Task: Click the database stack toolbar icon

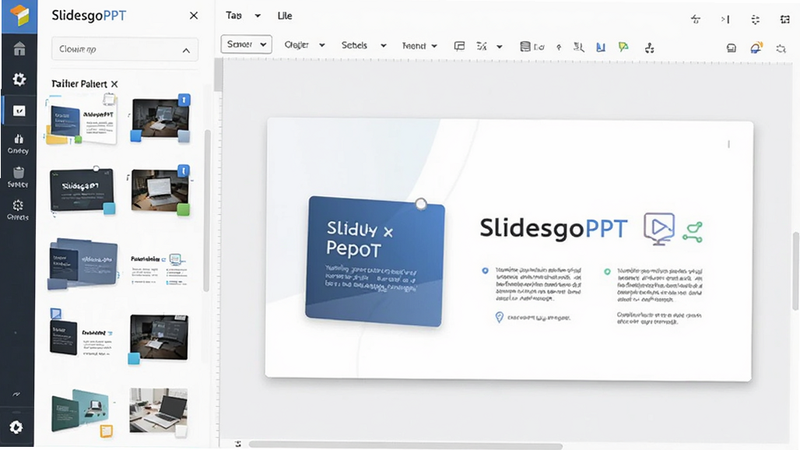Action: pos(524,47)
